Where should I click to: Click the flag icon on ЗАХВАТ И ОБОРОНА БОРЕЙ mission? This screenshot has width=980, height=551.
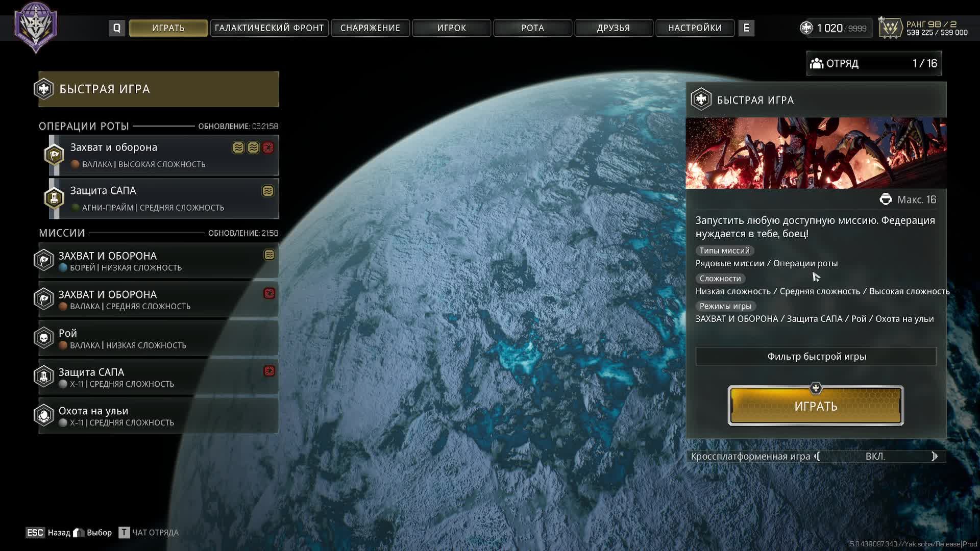click(44, 260)
